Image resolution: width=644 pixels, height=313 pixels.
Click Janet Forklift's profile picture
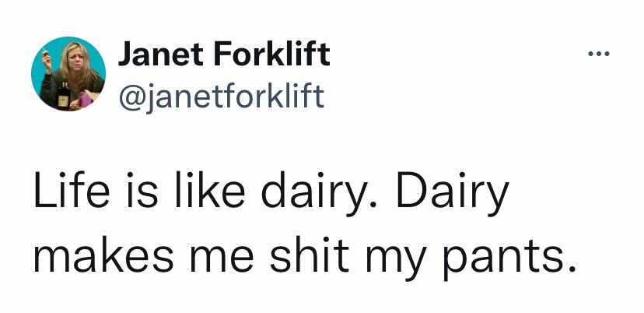pyautogui.click(x=68, y=73)
